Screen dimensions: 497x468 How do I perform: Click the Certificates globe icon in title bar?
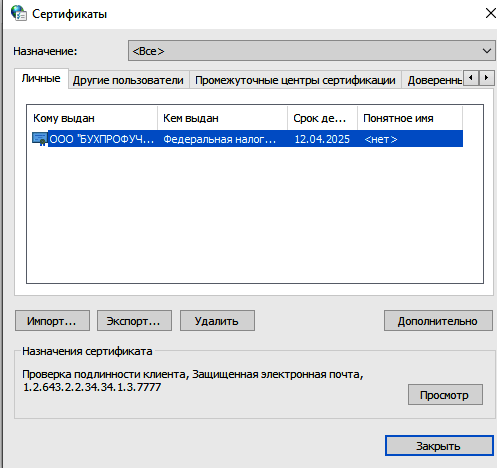click(x=19, y=13)
